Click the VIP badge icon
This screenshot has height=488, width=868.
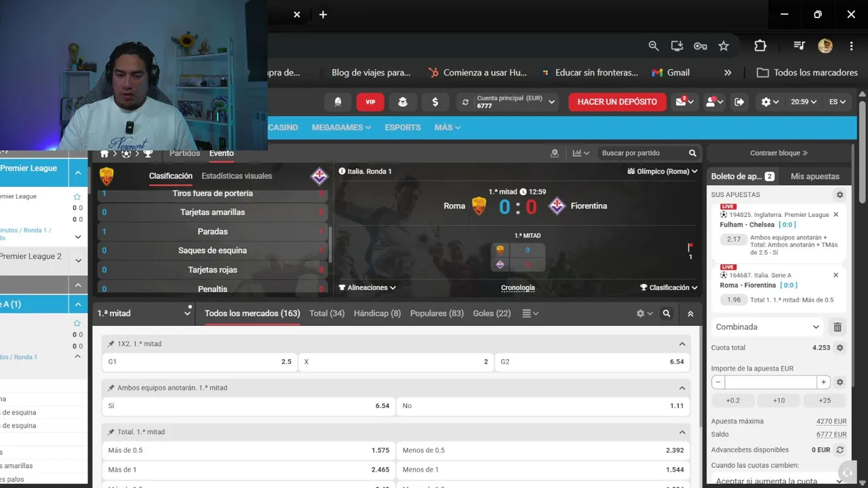[370, 102]
